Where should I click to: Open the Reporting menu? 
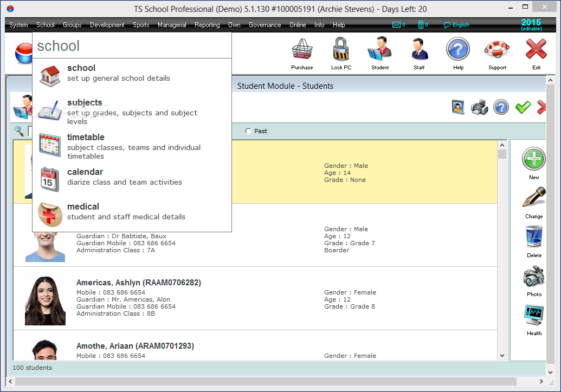(207, 25)
